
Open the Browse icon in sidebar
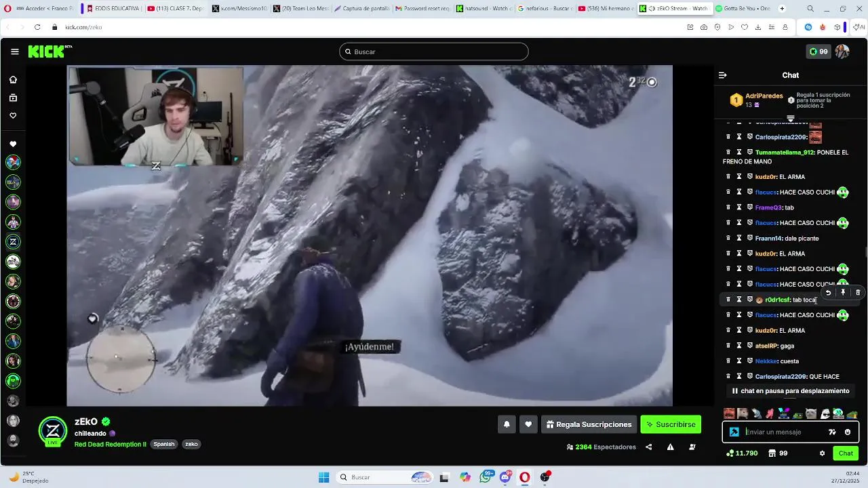[13, 98]
